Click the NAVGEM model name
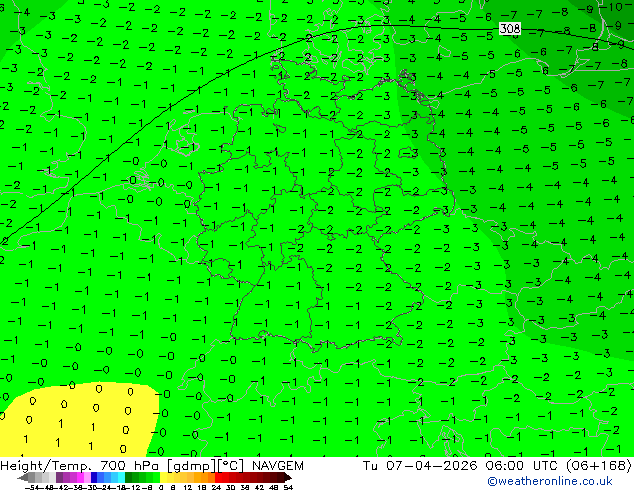The image size is (634, 490). (278, 466)
